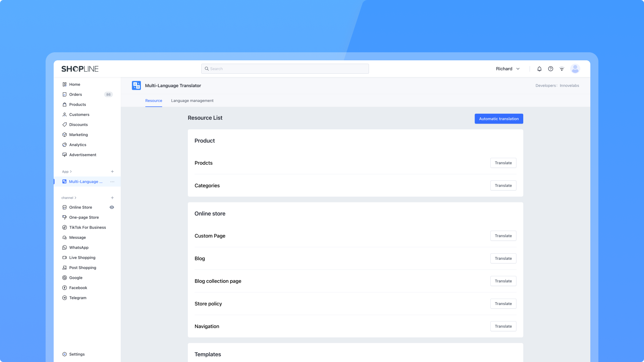Expand the channel section chevron

coord(75,198)
